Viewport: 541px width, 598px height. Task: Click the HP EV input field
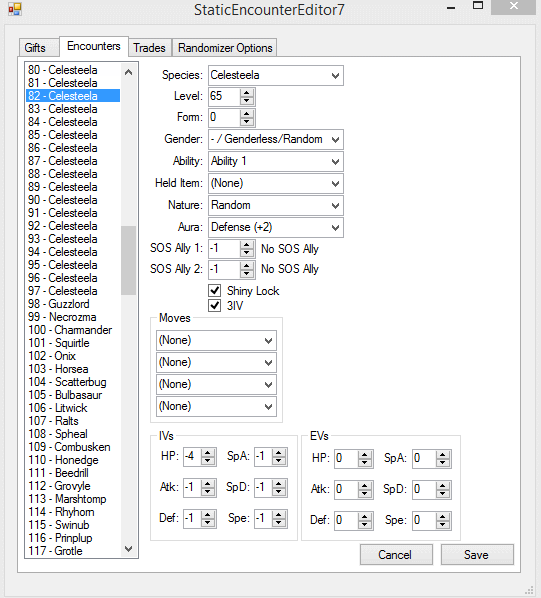pos(347,458)
